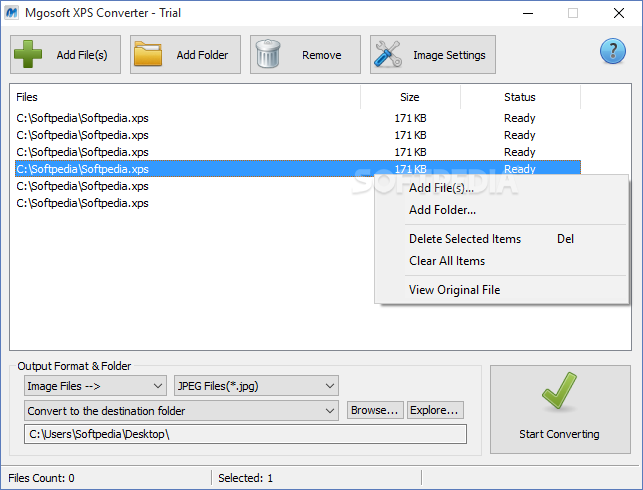Minimize the Mgosoft XPS Converter window
643x490 pixels.
(x=528, y=13)
